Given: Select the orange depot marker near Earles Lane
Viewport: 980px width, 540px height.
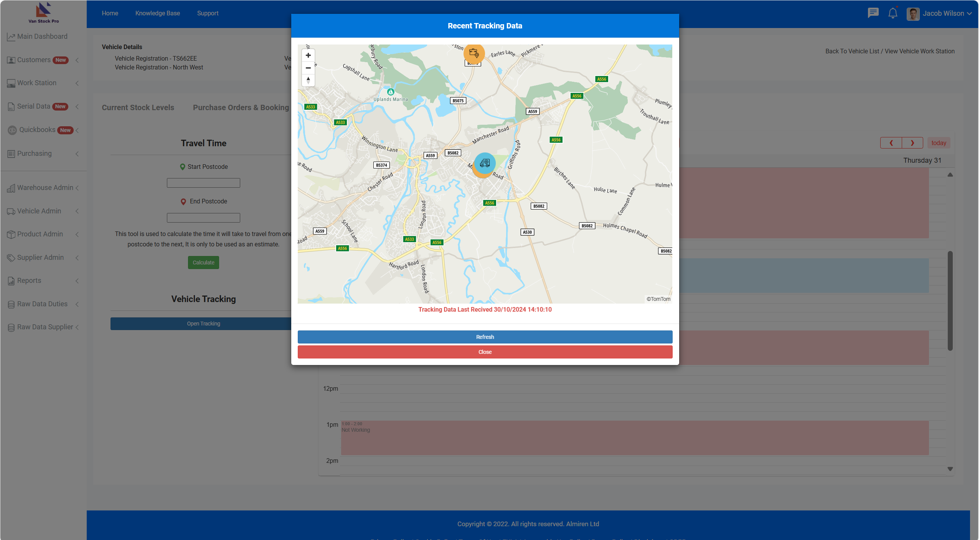Looking at the screenshot, I should click(474, 53).
